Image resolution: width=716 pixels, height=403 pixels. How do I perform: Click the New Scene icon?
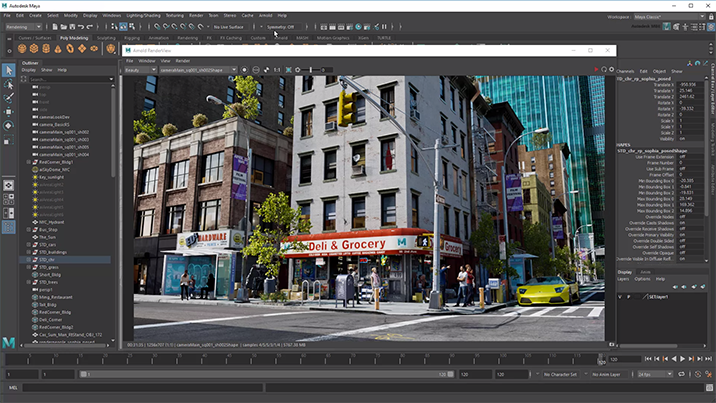tap(55, 27)
